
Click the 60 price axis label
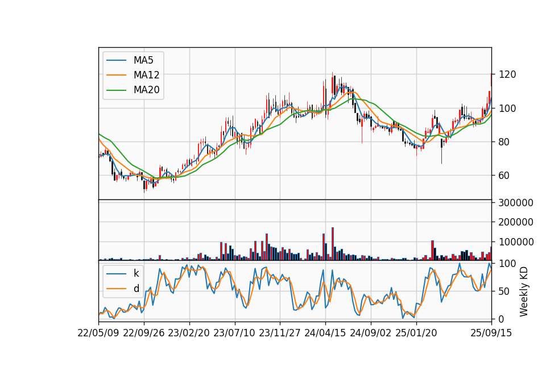pyautogui.click(x=504, y=176)
